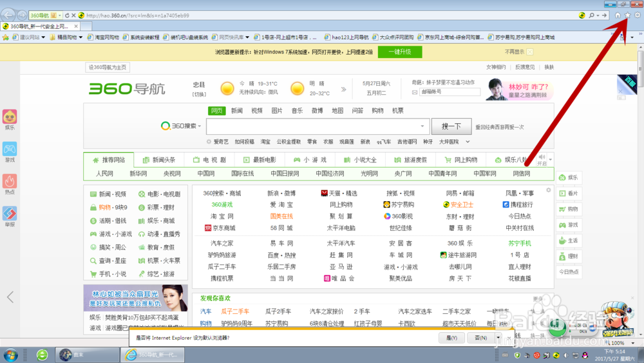Open the search box suggestion dropdown arrow
This screenshot has height=363, width=644.
tap(422, 126)
